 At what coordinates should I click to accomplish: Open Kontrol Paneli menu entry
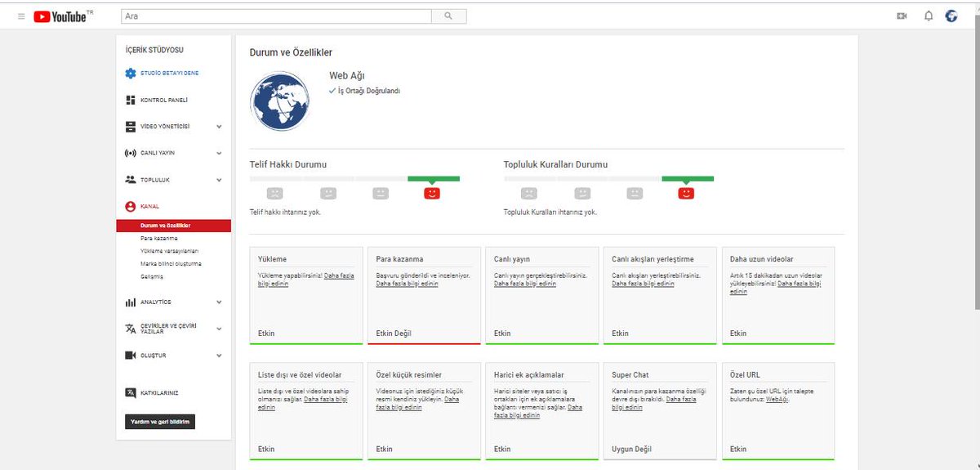164,101
